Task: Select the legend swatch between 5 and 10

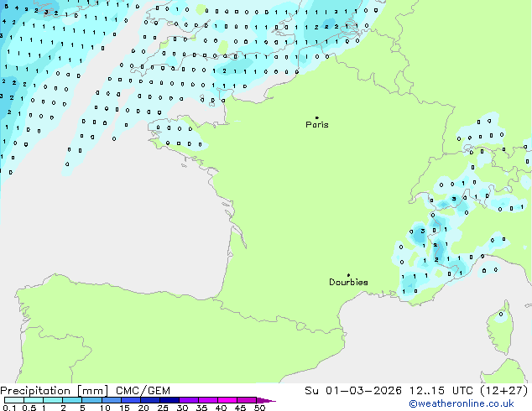Action: (x=92, y=400)
